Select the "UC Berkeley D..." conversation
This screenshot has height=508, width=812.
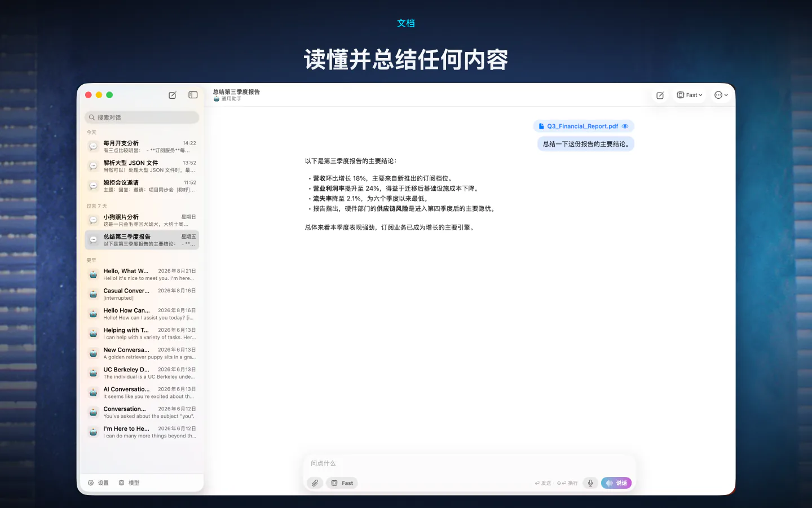pyautogui.click(x=142, y=373)
